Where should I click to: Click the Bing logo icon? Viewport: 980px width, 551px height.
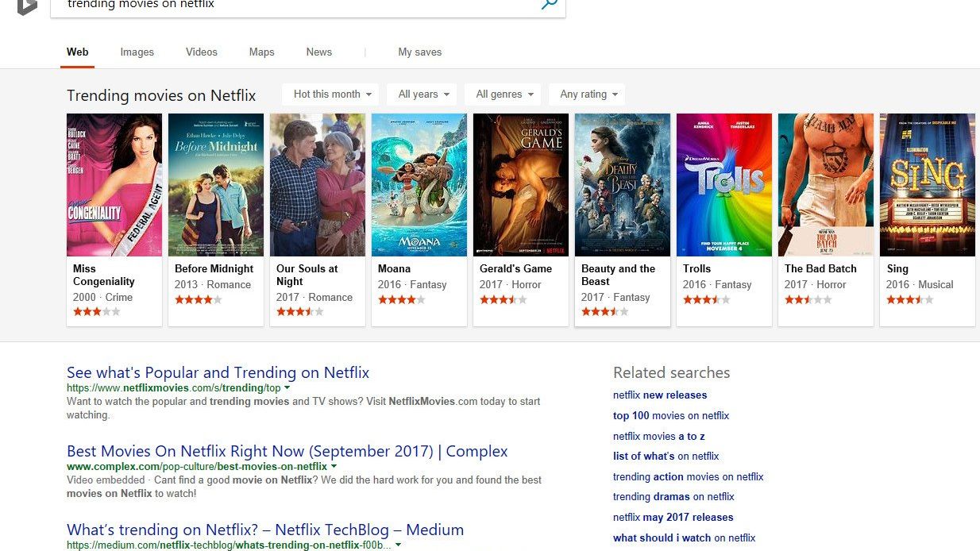(26, 6)
